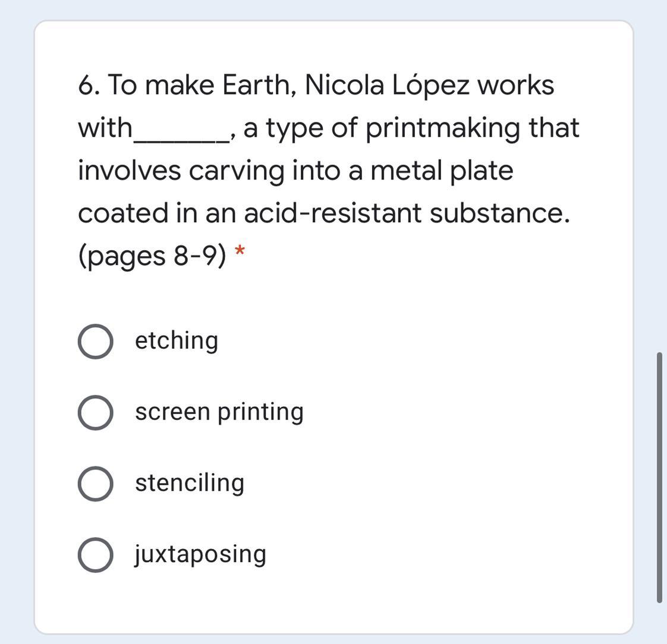Screen dimensions: 667x644
Task: Click the 'juxtaposing' answer label text
Action: pyautogui.click(x=200, y=554)
